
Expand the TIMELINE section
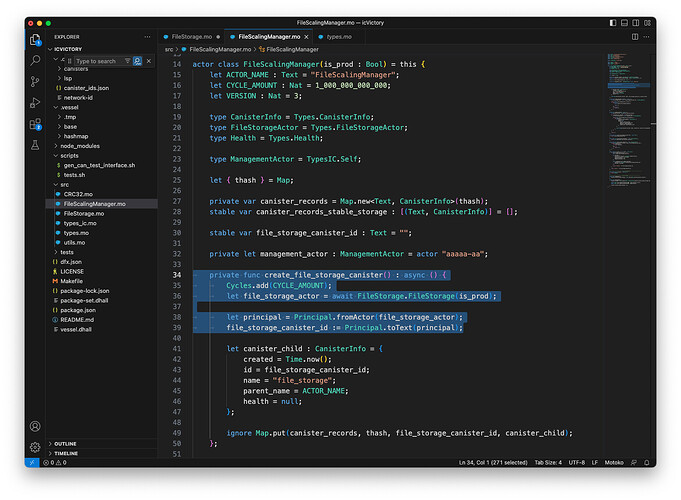[x=66, y=453]
